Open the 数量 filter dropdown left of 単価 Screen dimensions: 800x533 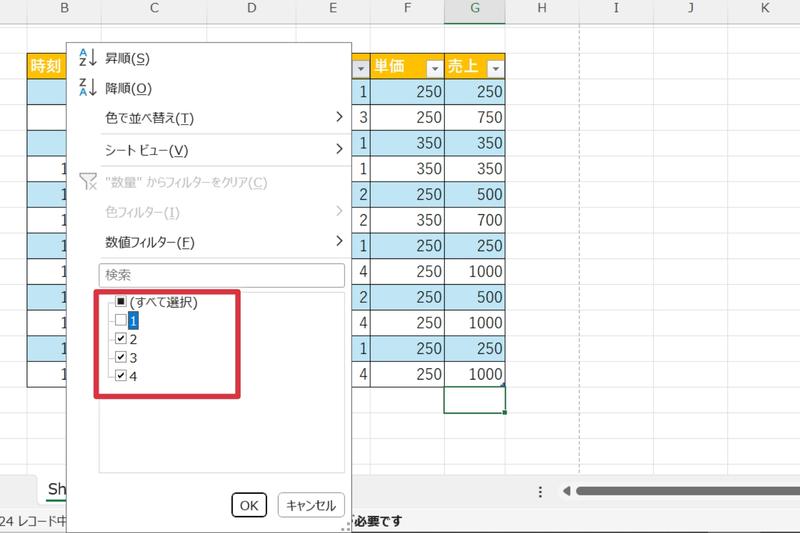361,68
